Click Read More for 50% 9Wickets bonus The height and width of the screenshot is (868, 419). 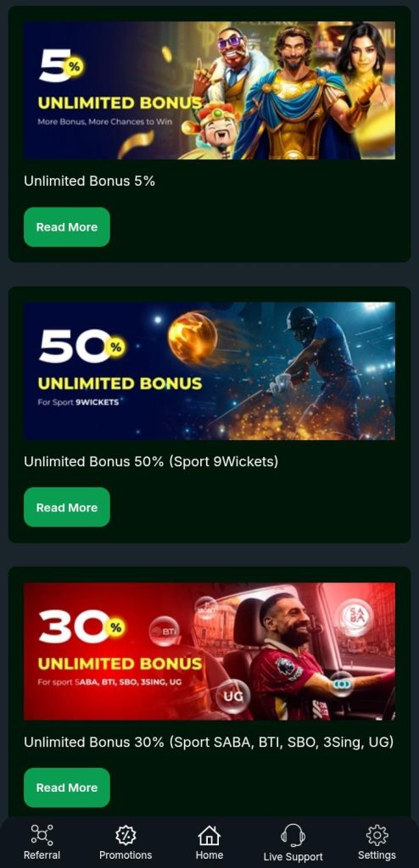pos(66,507)
